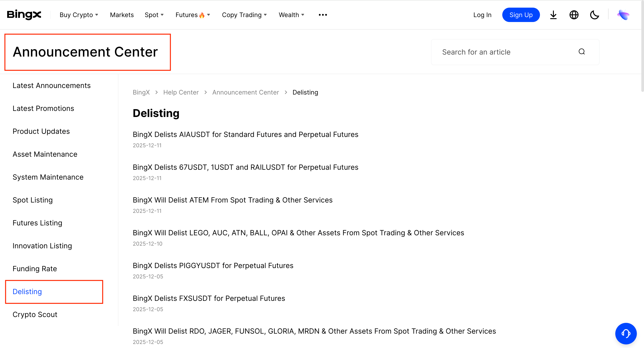Click the Sign Up button
The height and width of the screenshot is (348, 644).
click(x=521, y=15)
